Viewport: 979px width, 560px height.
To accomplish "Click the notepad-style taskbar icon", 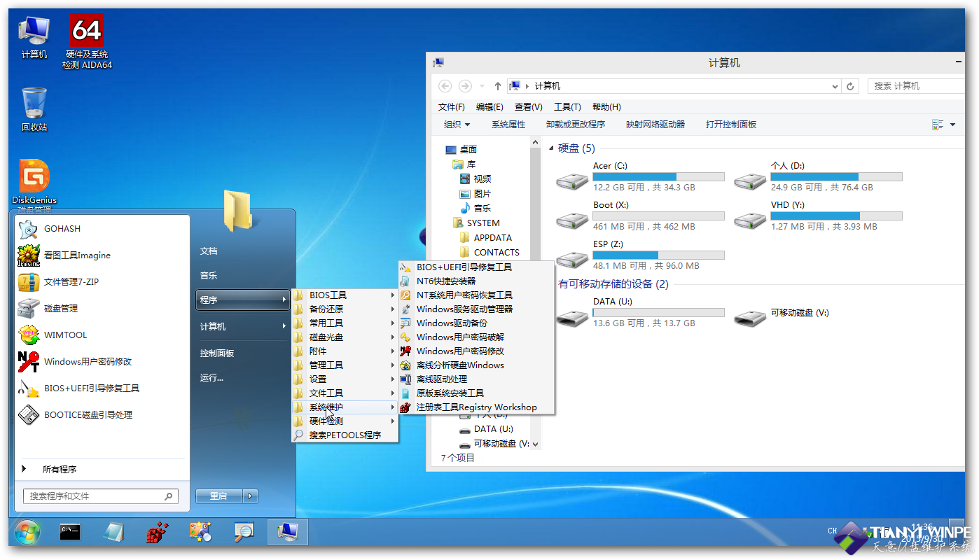I will click(x=113, y=532).
